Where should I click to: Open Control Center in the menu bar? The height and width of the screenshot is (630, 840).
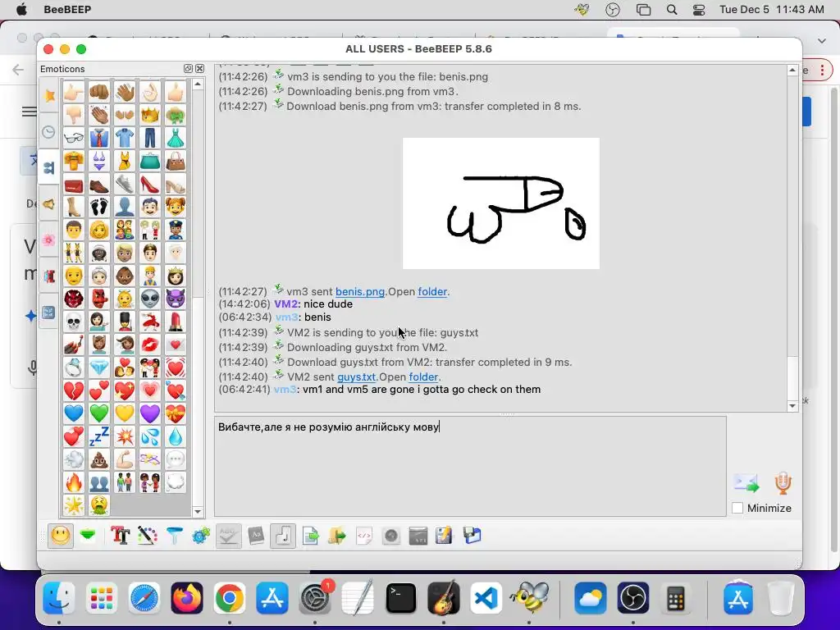coord(699,9)
